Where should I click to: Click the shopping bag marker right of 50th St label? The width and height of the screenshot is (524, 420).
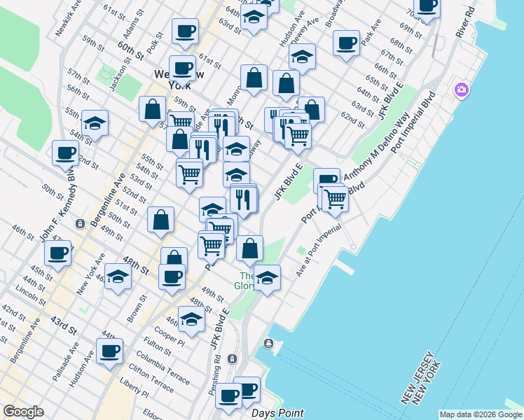pyautogui.click(x=160, y=221)
